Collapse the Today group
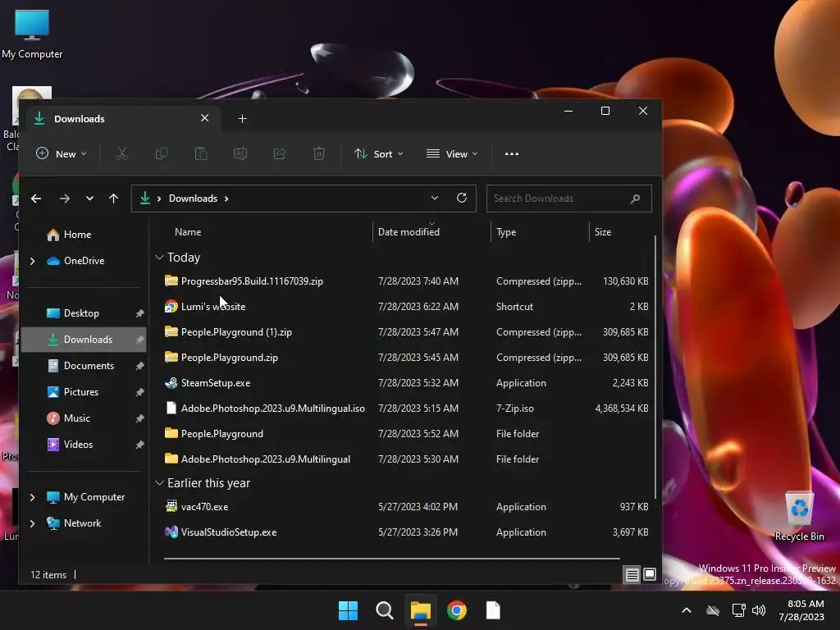The width and height of the screenshot is (840, 630). pos(159,257)
